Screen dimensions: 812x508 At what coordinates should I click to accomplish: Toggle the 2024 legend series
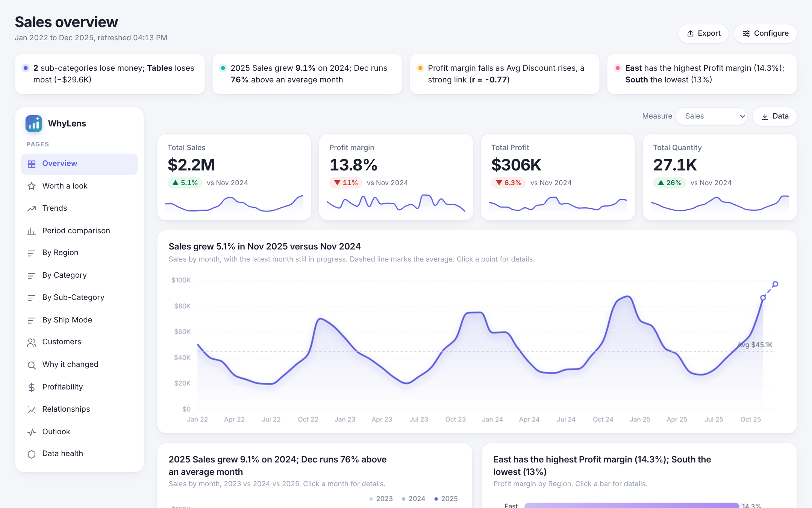(x=413, y=499)
